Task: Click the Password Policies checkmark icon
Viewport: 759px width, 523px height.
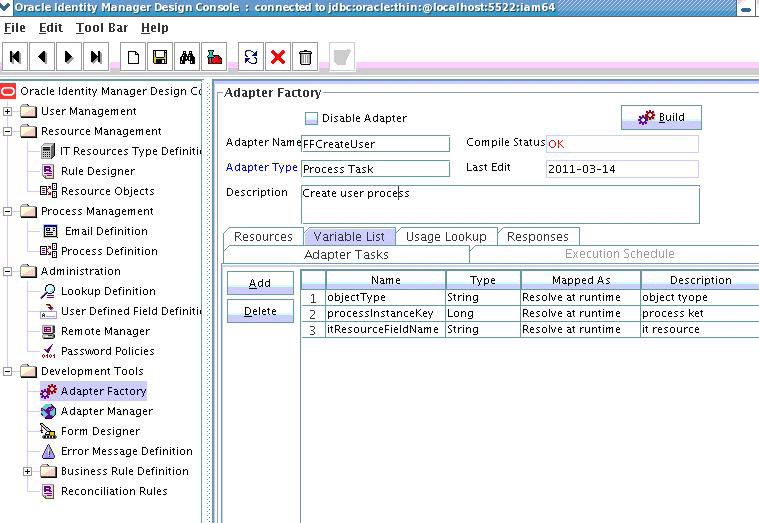Action: tap(48, 351)
